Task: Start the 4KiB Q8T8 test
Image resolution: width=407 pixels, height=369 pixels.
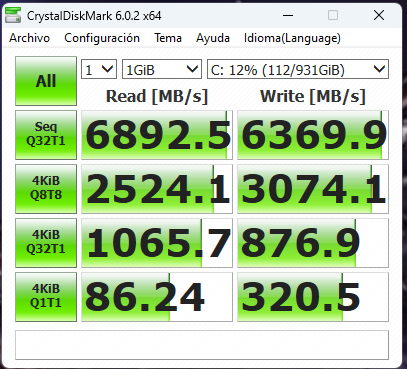Action: (46, 189)
